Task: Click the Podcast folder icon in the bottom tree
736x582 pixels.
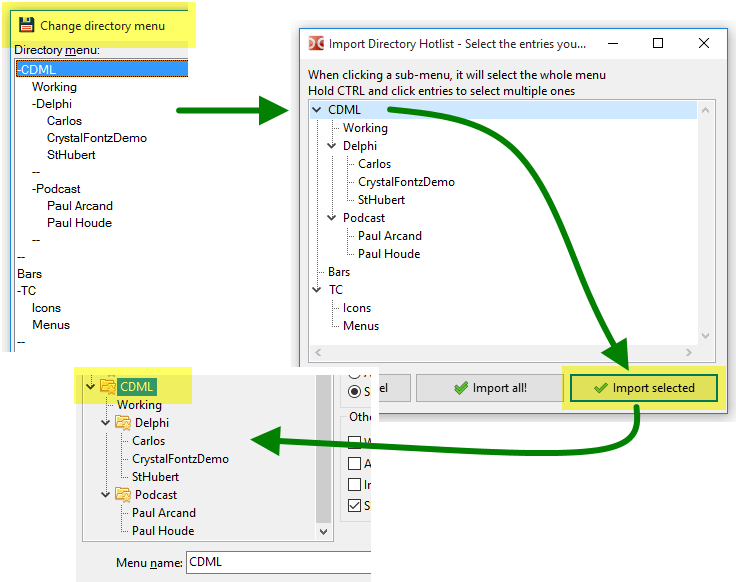Action: (x=124, y=495)
